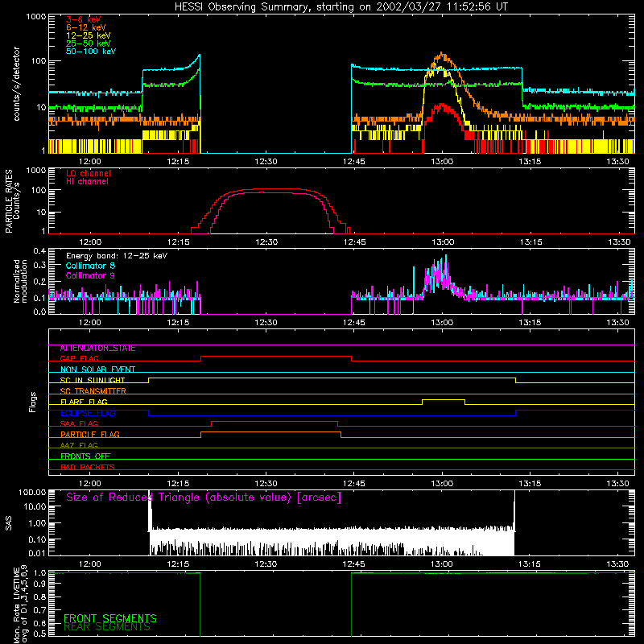The width and height of the screenshot is (644, 644).
Task: Click the 12:45 tick label under flags panel
Action: pyautogui.click(x=354, y=484)
